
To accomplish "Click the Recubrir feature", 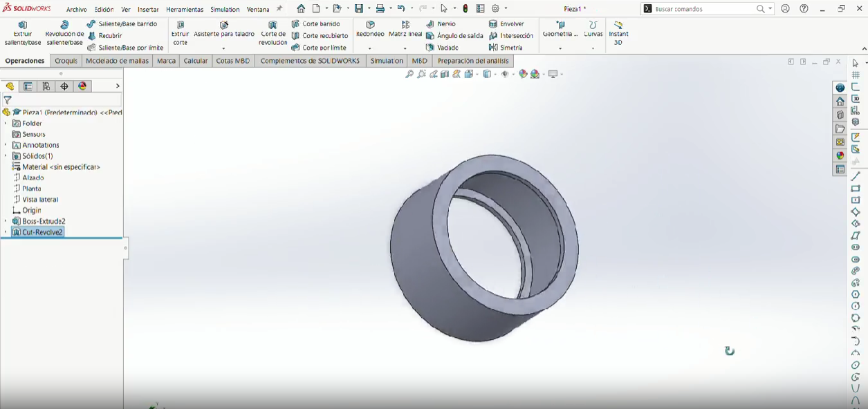I will tap(104, 36).
